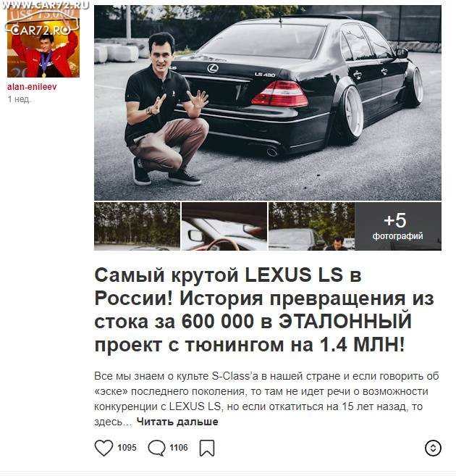Image resolution: width=456 pixels, height=476 pixels.
Task: View first thumbnail with trees
Action: (x=137, y=227)
